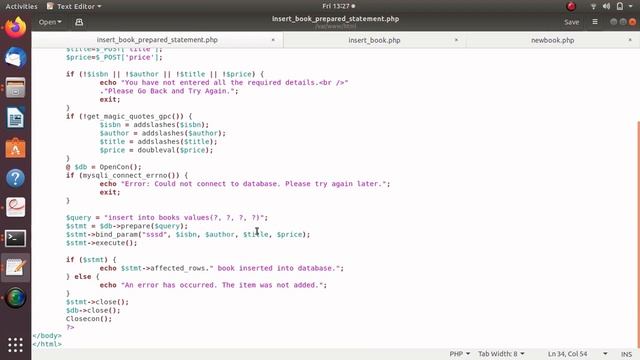Open the Terminal from the dock

coord(16,238)
